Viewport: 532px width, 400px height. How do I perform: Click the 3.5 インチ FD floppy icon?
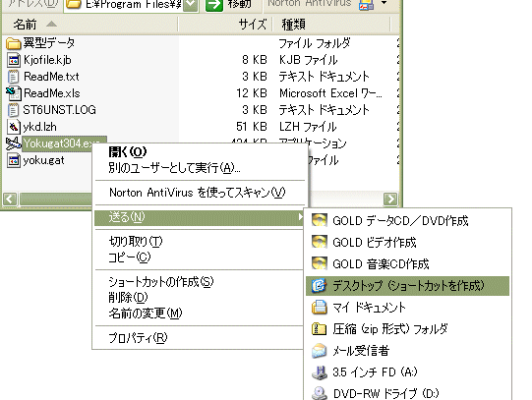[320, 372]
